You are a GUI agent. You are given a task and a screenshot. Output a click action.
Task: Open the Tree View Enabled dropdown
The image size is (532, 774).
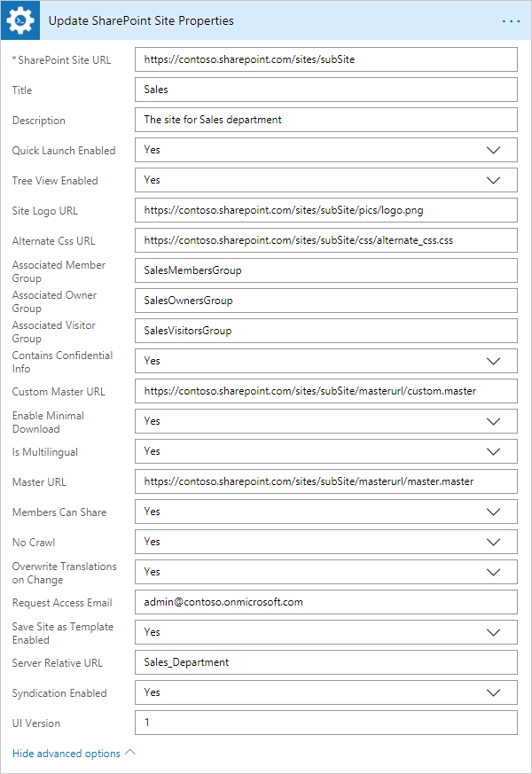[326, 180]
